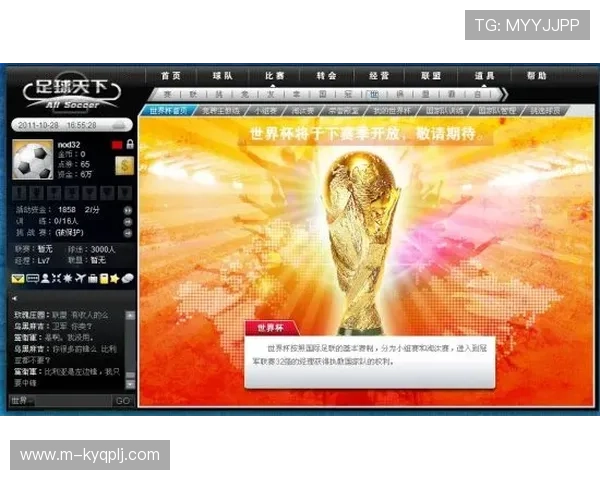Click the white pill-shaped icon

[127, 279]
